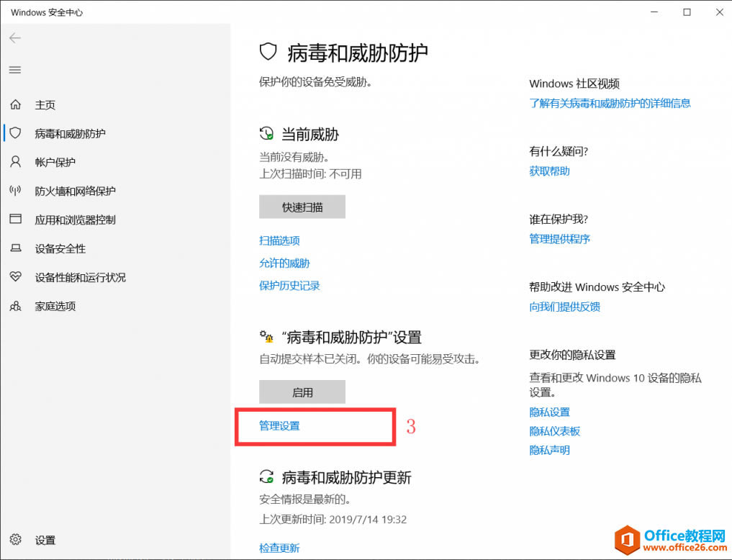Screen dimensions: 732x560
Task: Click the back arrow icon
Action: [15, 38]
